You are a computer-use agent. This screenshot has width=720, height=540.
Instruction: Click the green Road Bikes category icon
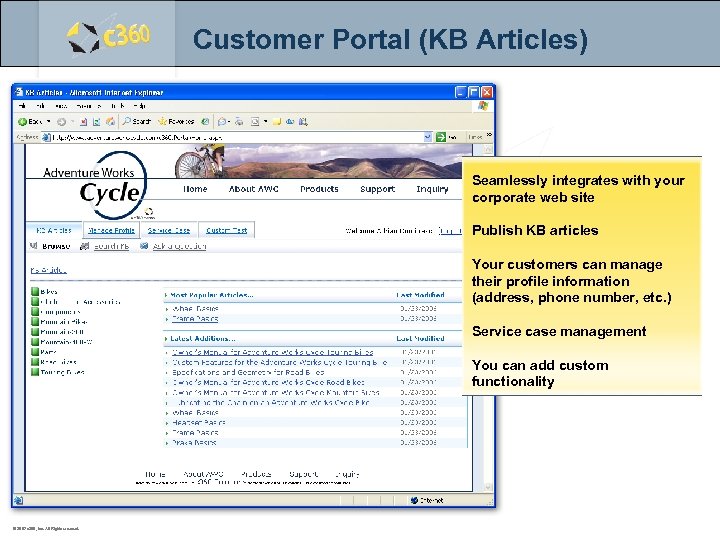(x=35, y=362)
